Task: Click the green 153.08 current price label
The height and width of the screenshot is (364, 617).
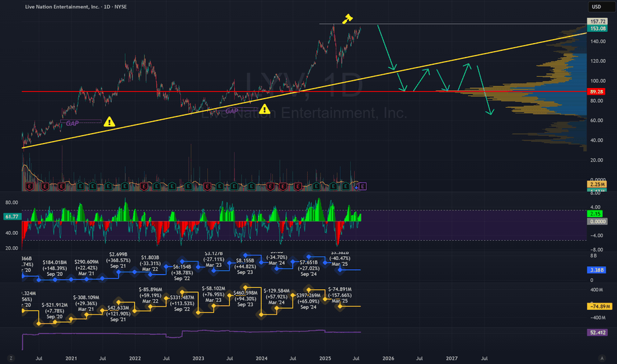Action: 597,28
